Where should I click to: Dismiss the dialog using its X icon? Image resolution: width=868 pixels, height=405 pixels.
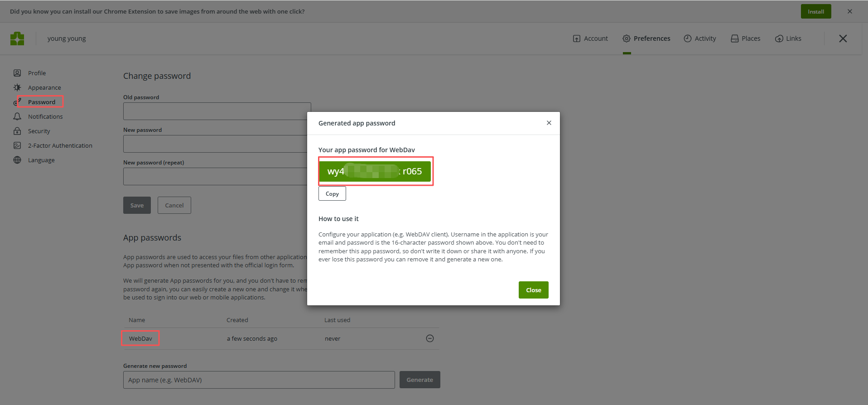click(x=549, y=123)
